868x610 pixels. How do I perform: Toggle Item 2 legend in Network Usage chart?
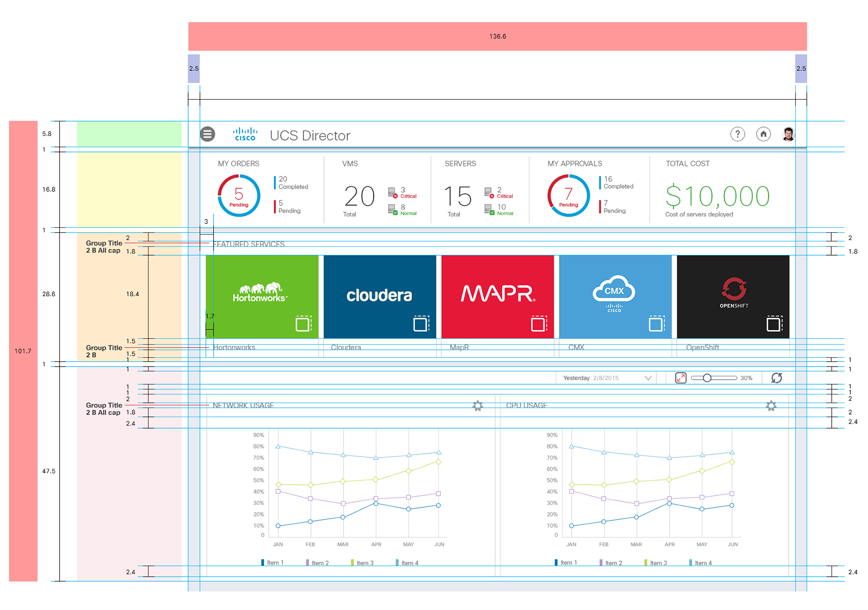click(x=317, y=563)
